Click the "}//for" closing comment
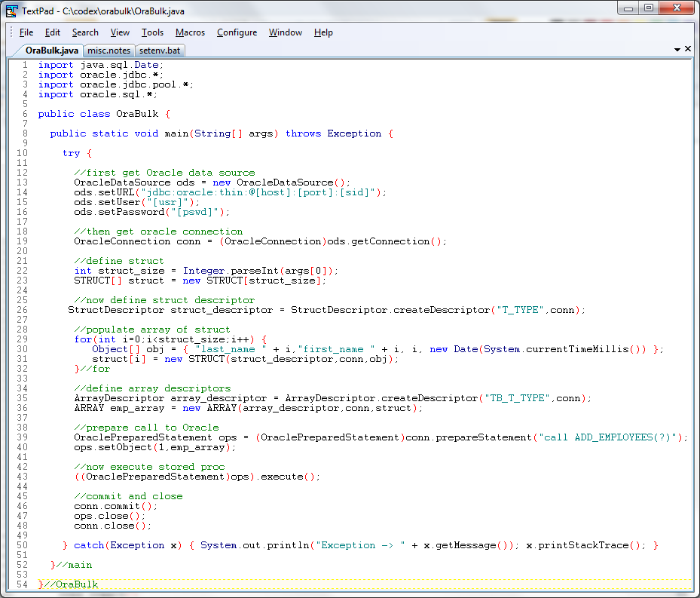This screenshot has width=700, height=598. point(92,370)
